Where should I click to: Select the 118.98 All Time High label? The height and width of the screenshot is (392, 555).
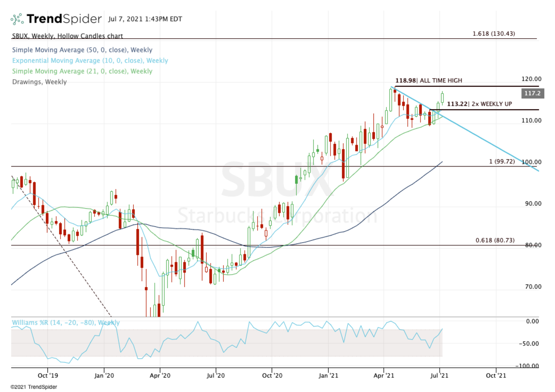(x=428, y=80)
